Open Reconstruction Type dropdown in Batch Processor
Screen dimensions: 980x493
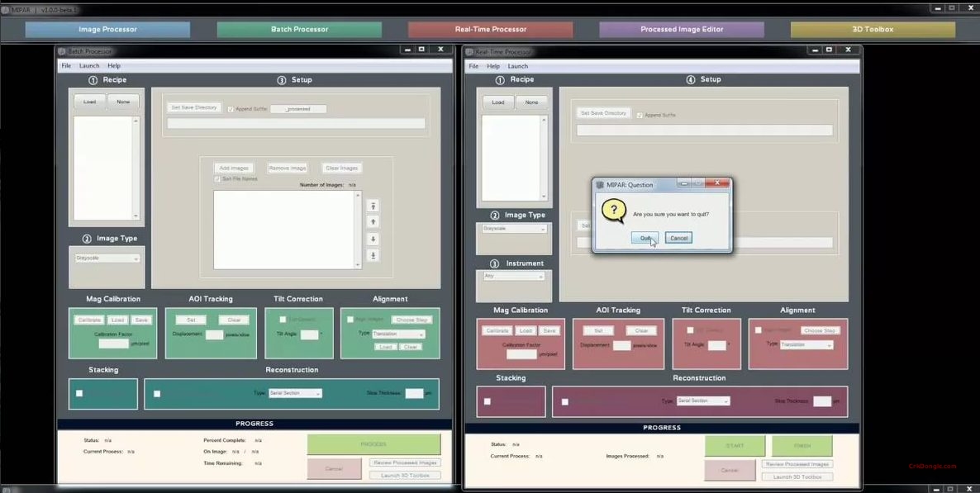pyautogui.click(x=295, y=393)
